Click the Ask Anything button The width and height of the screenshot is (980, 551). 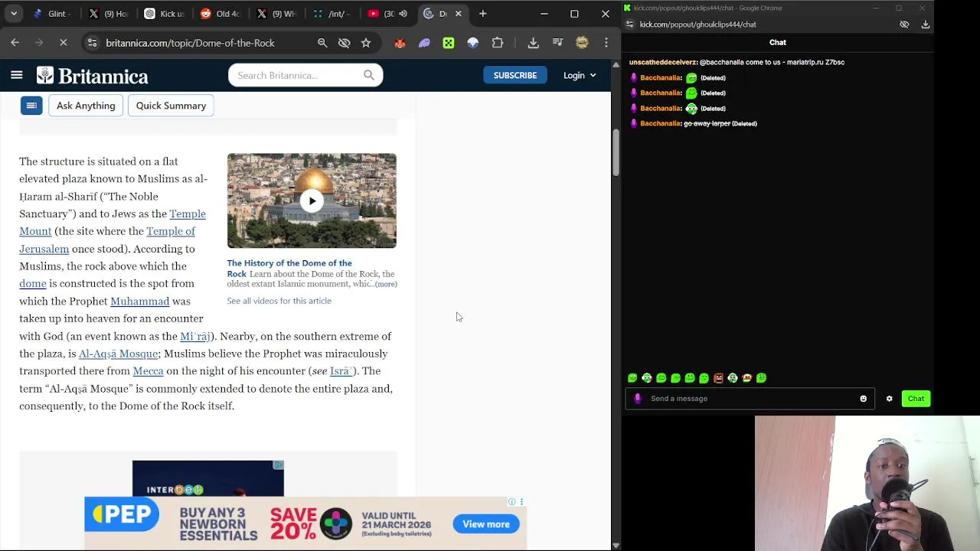click(x=86, y=106)
